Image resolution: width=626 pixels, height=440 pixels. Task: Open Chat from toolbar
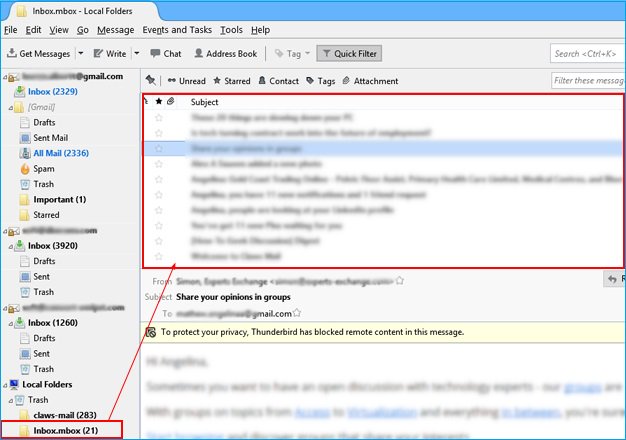[166, 54]
